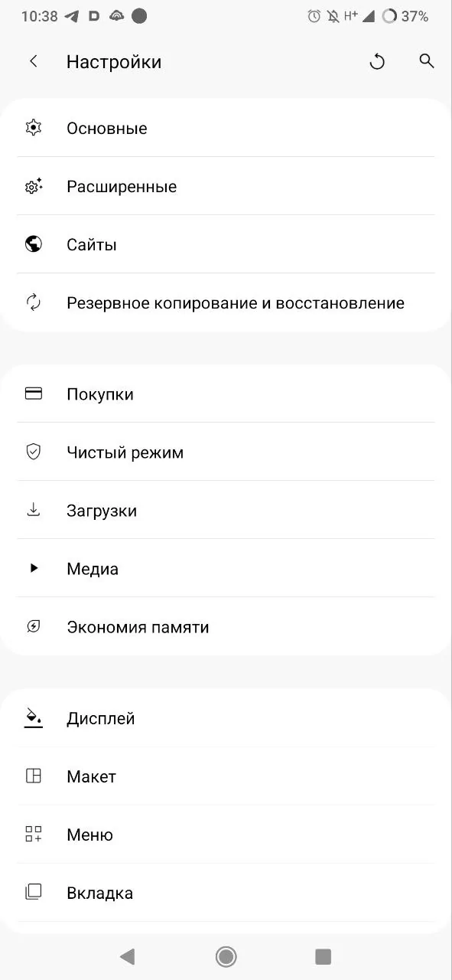This screenshot has height=980, width=452.
Task: Tap the download arrow icon for Загрузки
Action: [33, 510]
